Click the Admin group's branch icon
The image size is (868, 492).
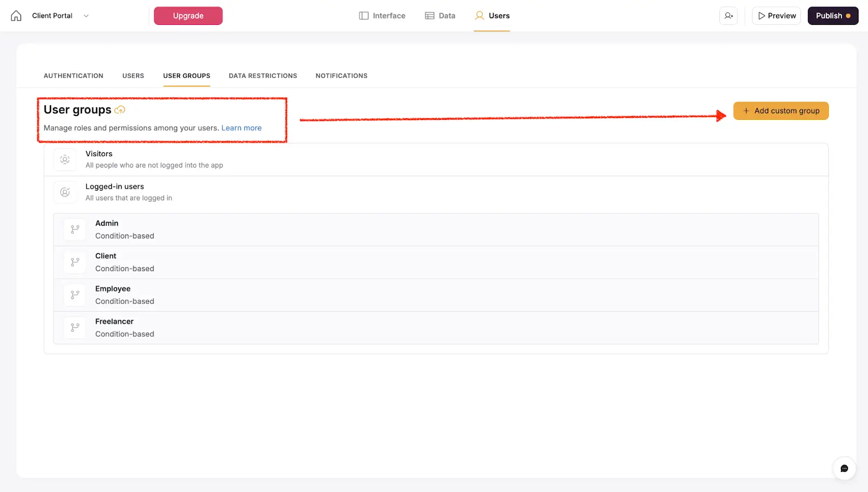(74, 229)
